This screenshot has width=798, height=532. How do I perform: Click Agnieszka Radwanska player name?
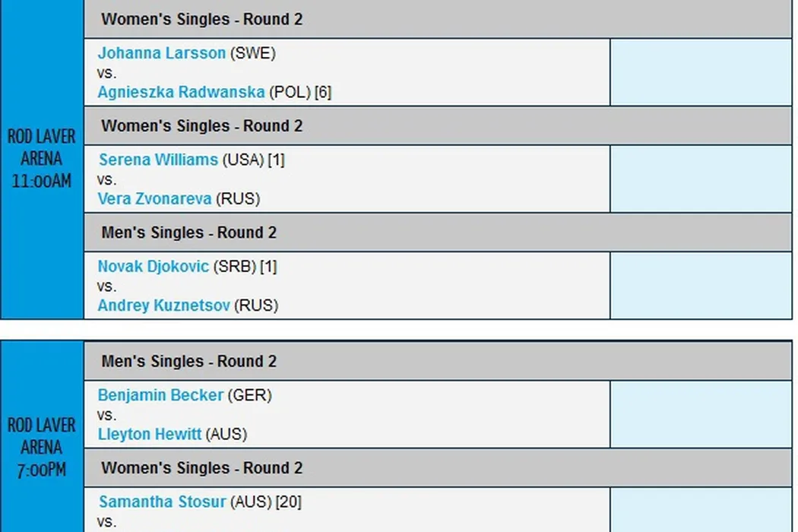[x=181, y=92]
